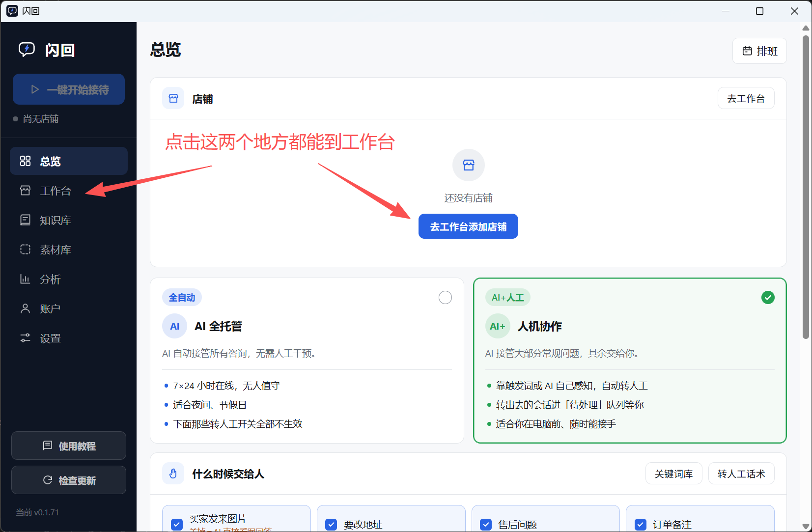Open the 使用教程 button
Image resolution: width=812 pixels, height=532 pixels.
point(69,446)
